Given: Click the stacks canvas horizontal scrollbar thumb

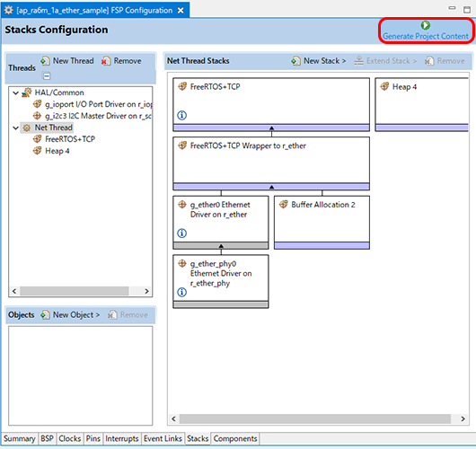Looking at the screenshot, I should click(315, 419).
